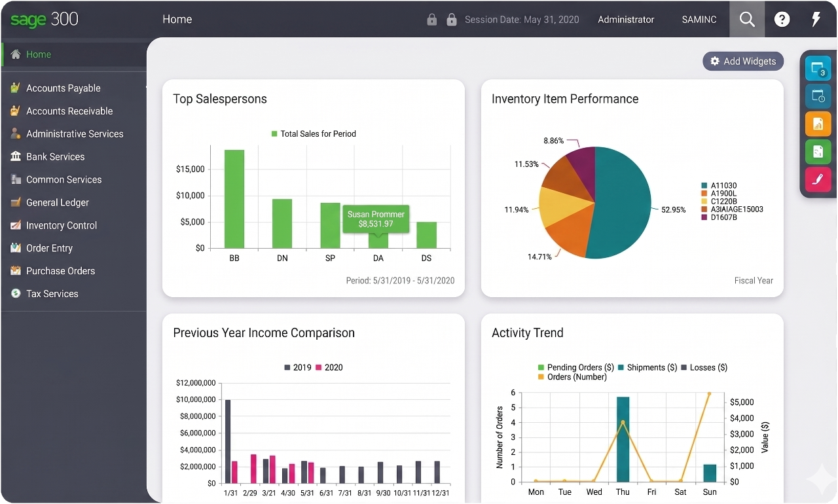Click the lightning bolt quick actions icon

point(816,19)
